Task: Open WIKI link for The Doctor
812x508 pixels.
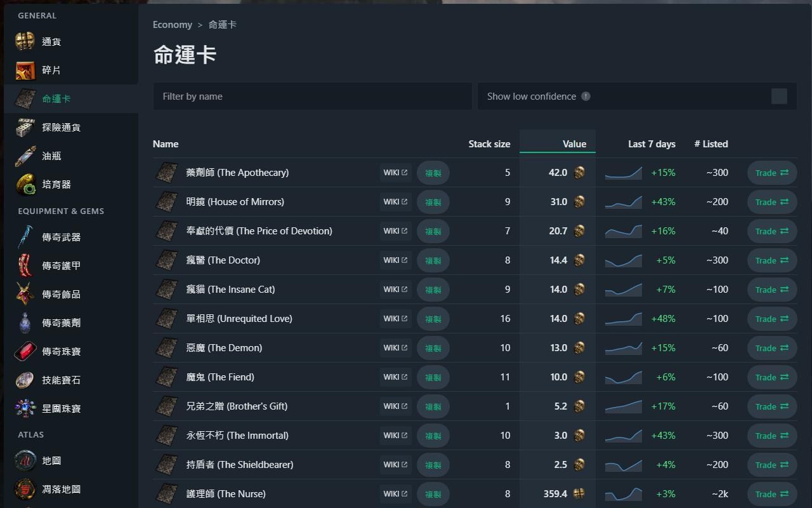Action: (395, 260)
